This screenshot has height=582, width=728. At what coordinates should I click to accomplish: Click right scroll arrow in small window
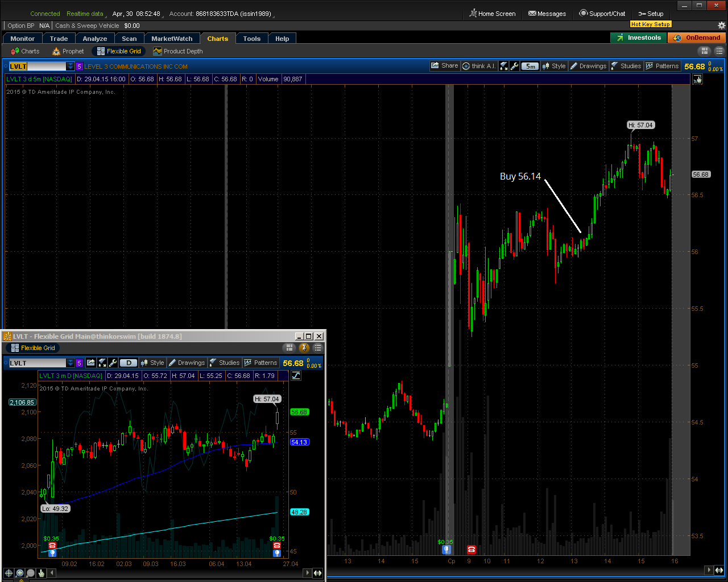307,573
